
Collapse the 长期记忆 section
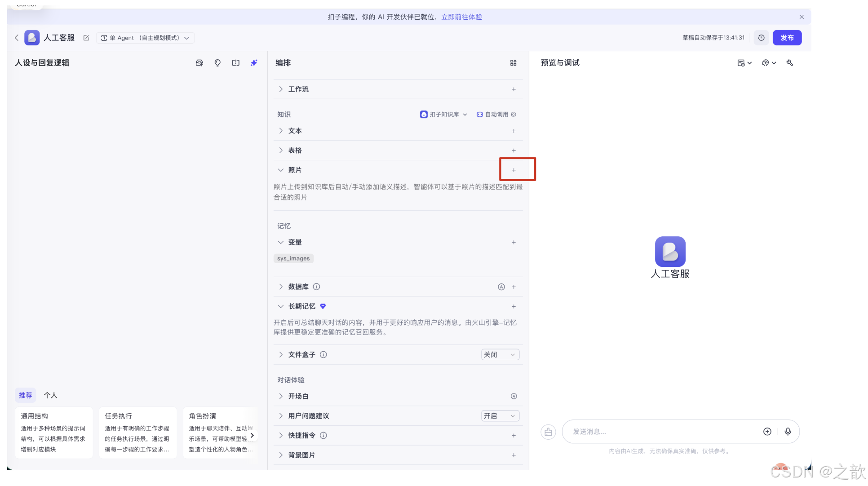(x=281, y=306)
